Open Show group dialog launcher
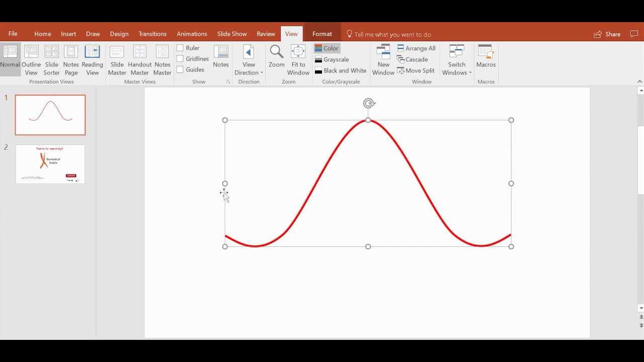The height and width of the screenshot is (362, 644). pyautogui.click(x=228, y=81)
